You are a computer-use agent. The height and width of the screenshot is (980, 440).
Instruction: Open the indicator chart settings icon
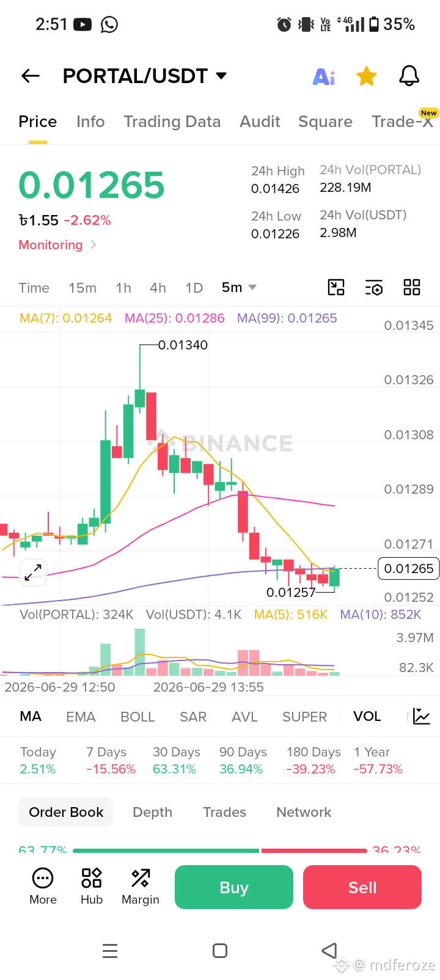(x=422, y=716)
